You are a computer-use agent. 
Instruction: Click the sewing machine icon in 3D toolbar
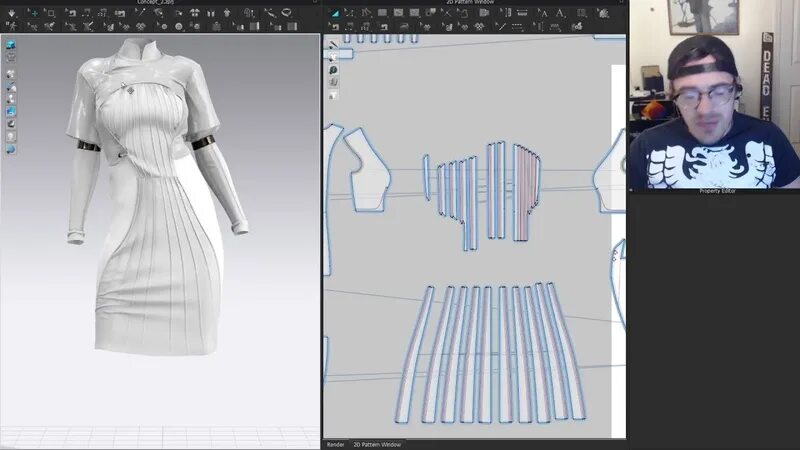click(x=120, y=14)
